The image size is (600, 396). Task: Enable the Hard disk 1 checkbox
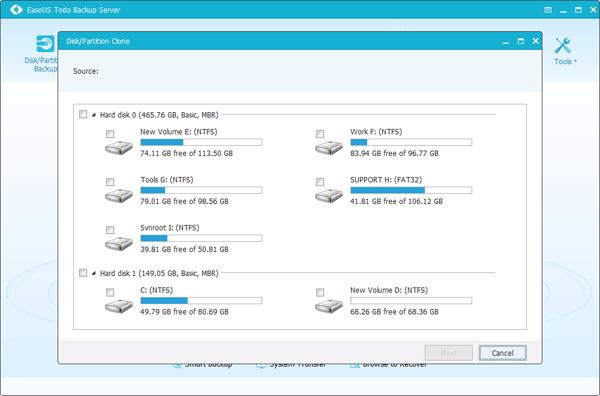(x=83, y=273)
